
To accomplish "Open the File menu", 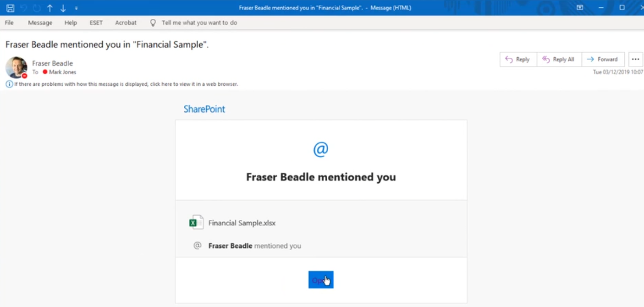I will [9, 22].
